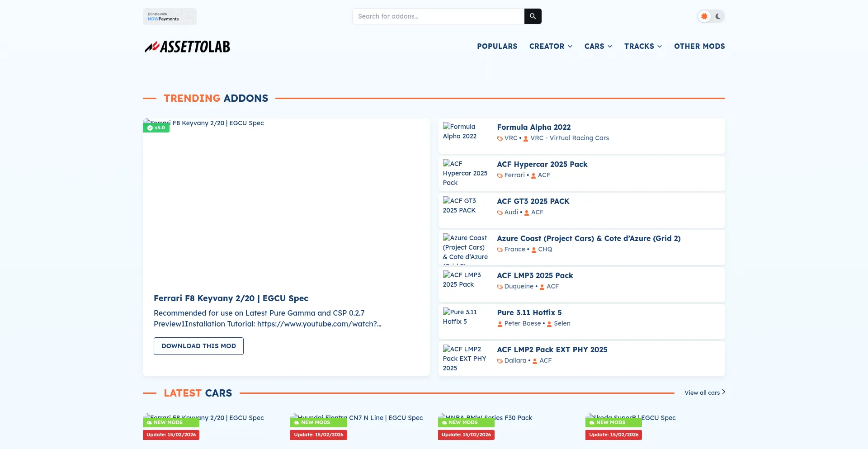Click the Dallara tag link
868x449 pixels.
coord(515,360)
